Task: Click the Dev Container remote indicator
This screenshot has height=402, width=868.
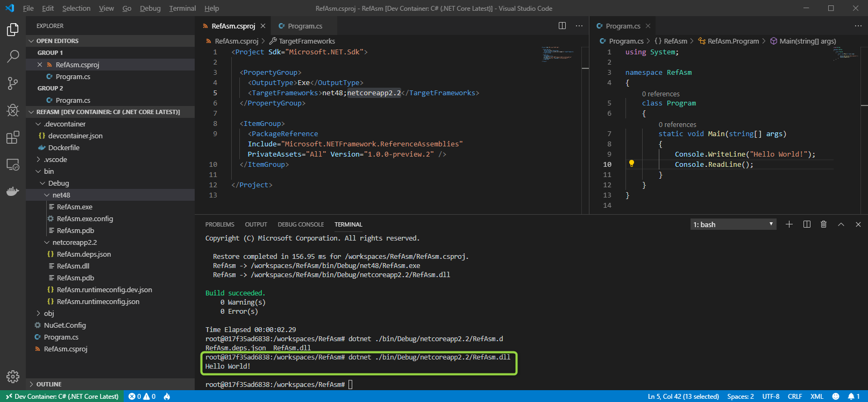Action: pos(62,397)
